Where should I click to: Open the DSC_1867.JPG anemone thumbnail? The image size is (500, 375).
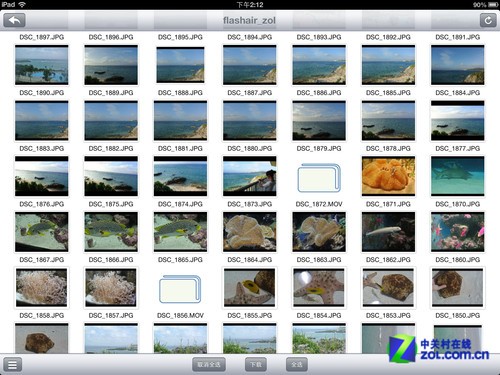point(42,288)
